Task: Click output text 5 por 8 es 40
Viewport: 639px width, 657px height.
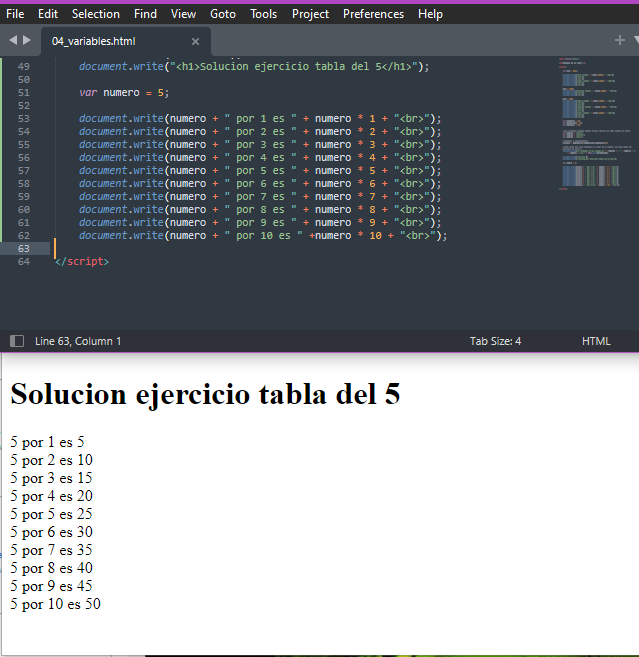Action: 52,568
